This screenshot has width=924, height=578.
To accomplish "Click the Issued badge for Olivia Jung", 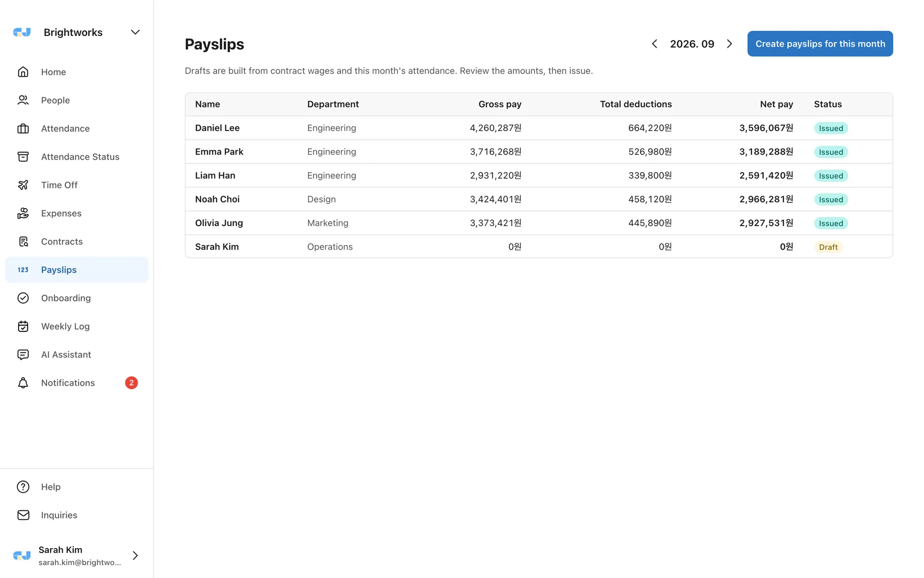I will tap(831, 223).
